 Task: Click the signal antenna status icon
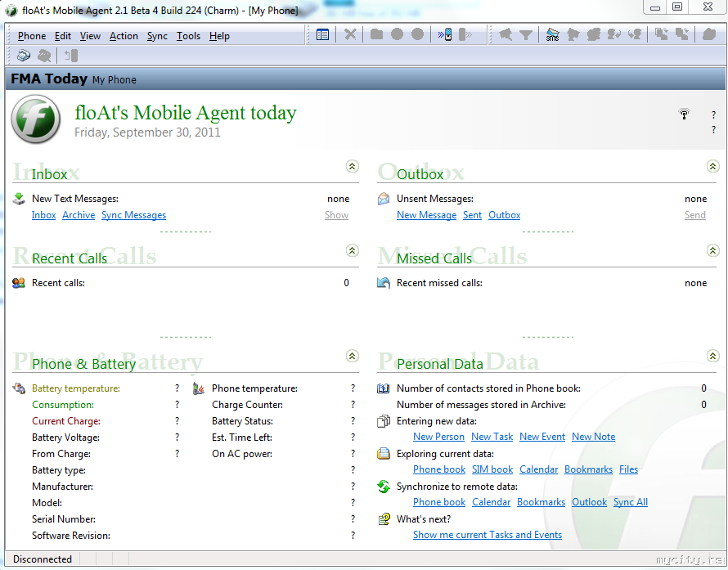point(684,114)
